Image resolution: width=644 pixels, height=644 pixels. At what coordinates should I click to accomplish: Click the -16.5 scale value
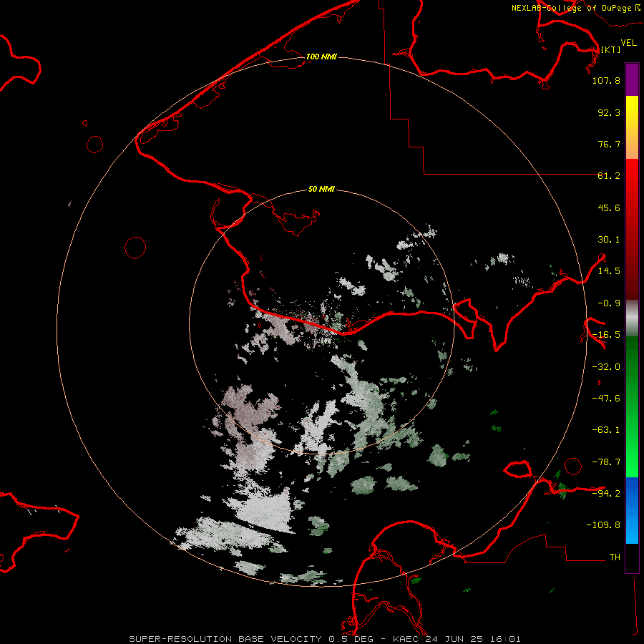[606, 335]
